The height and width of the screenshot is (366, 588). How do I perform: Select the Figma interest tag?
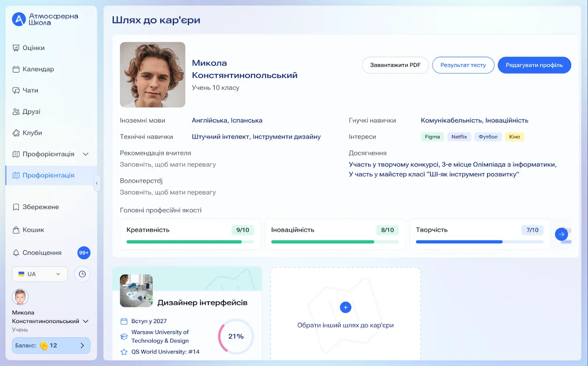432,137
